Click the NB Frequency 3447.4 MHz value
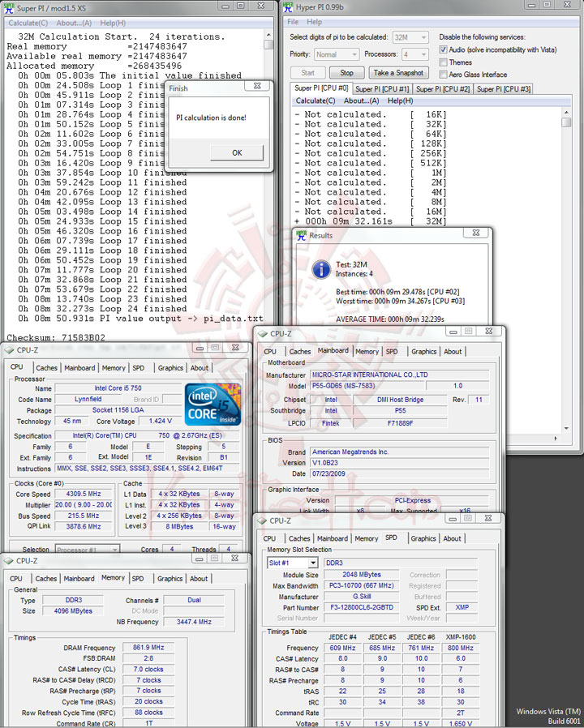The height and width of the screenshot is (728, 584). click(194, 622)
